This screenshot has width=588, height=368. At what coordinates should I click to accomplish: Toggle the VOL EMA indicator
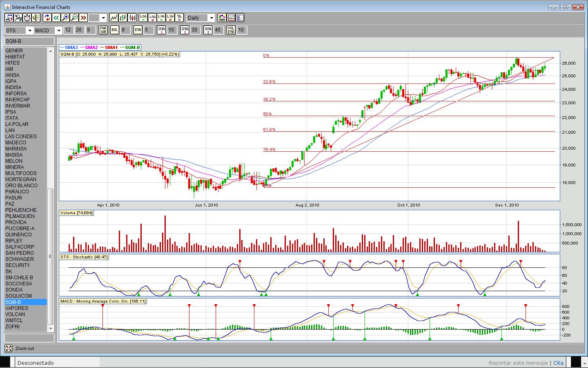point(231,30)
